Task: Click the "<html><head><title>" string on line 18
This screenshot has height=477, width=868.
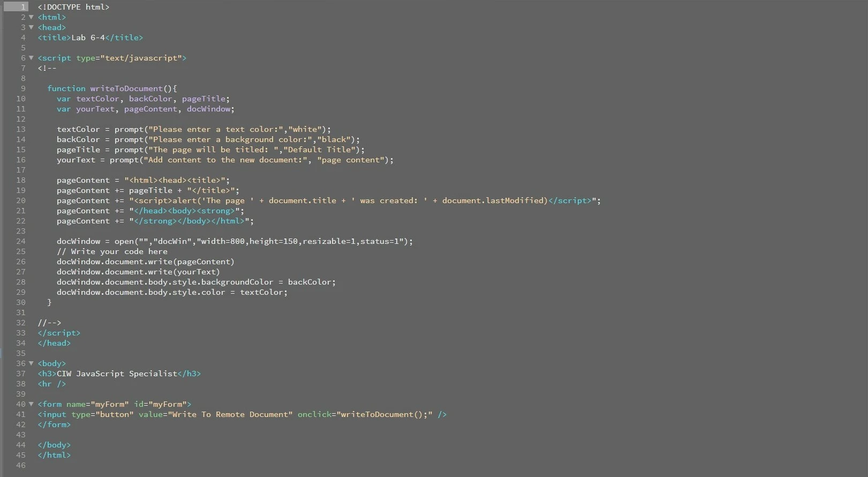Action: pyautogui.click(x=175, y=180)
